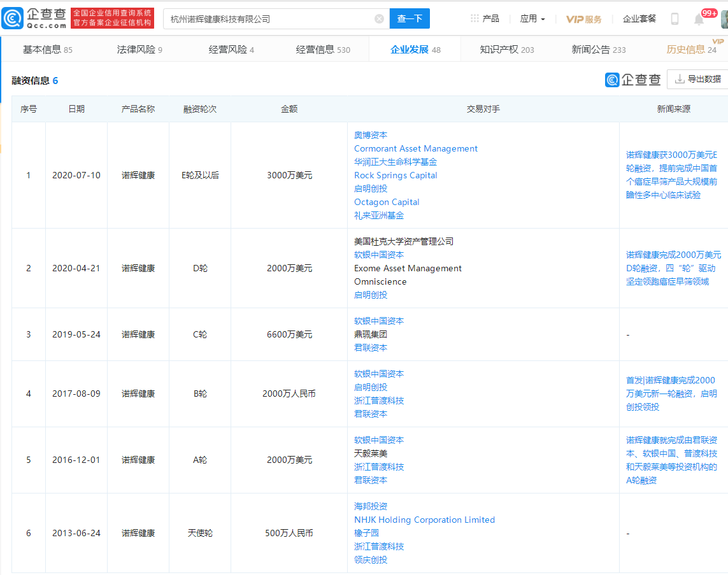Switch to the 经营信息 tab
Screen dimensions: 728x575
(323, 50)
